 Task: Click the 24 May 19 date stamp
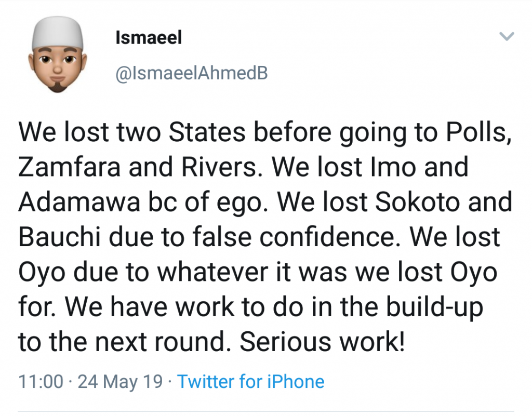120,382
